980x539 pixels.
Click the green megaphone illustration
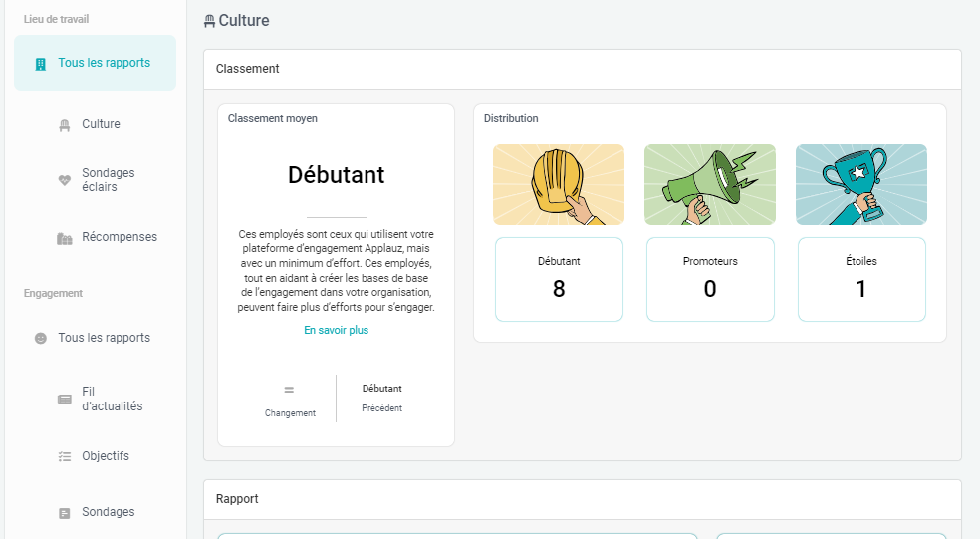pos(710,184)
